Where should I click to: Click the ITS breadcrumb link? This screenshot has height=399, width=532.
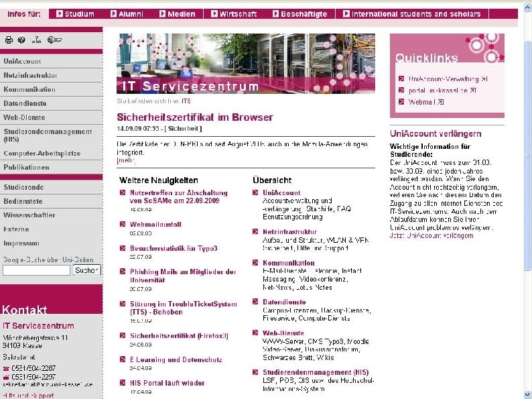pos(186,101)
